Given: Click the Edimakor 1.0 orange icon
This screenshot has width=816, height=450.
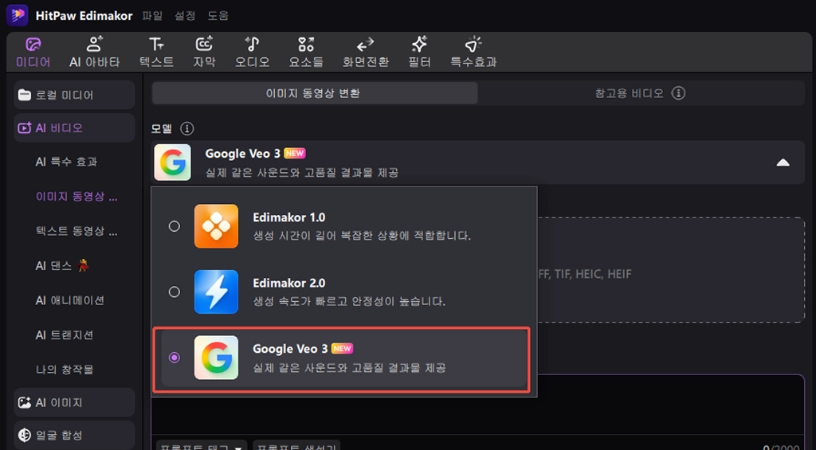Looking at the screenshot, I should [x=216, y=226].
